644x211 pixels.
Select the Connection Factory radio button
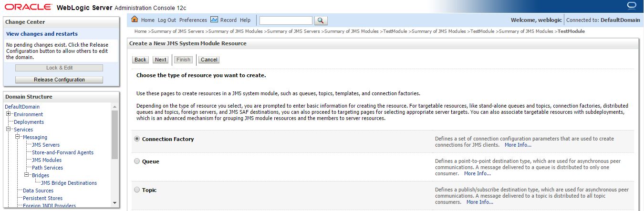(x=137, y=139)
